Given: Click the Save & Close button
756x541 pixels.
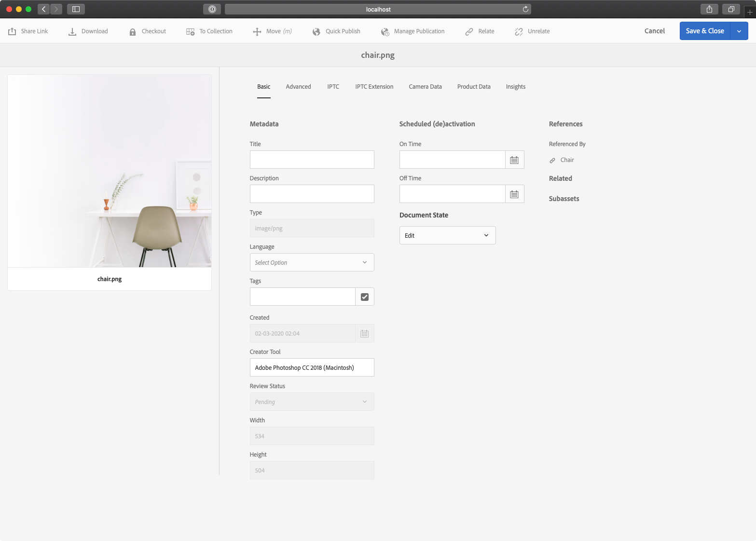Looking at the screenshot, I should [x=705, y=31].
